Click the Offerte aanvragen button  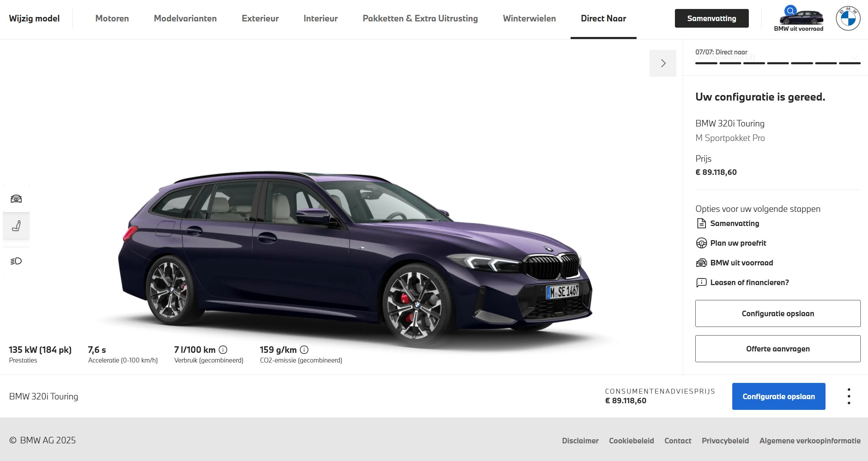pyautogui.click(x=778, y=349)
